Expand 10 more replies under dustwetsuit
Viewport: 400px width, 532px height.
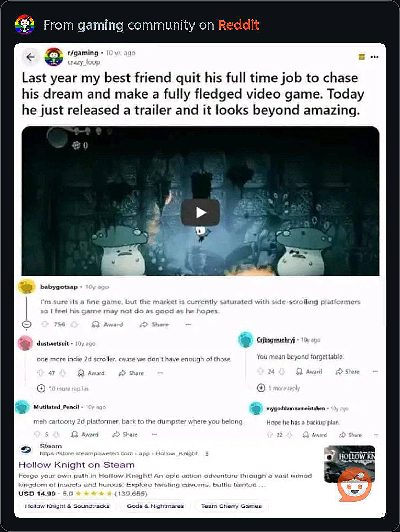point(63,389)
